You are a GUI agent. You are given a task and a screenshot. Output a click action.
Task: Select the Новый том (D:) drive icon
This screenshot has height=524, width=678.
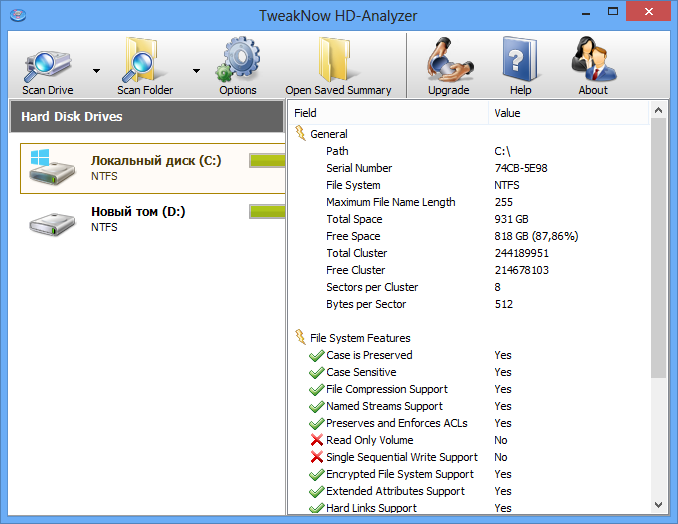click(52, 223)
